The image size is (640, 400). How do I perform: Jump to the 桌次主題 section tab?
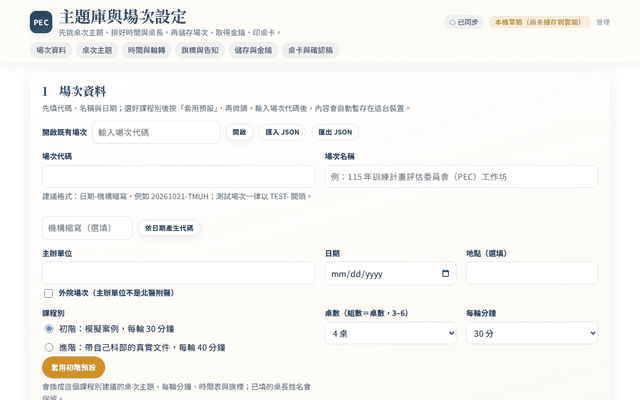tap(97, 50)
